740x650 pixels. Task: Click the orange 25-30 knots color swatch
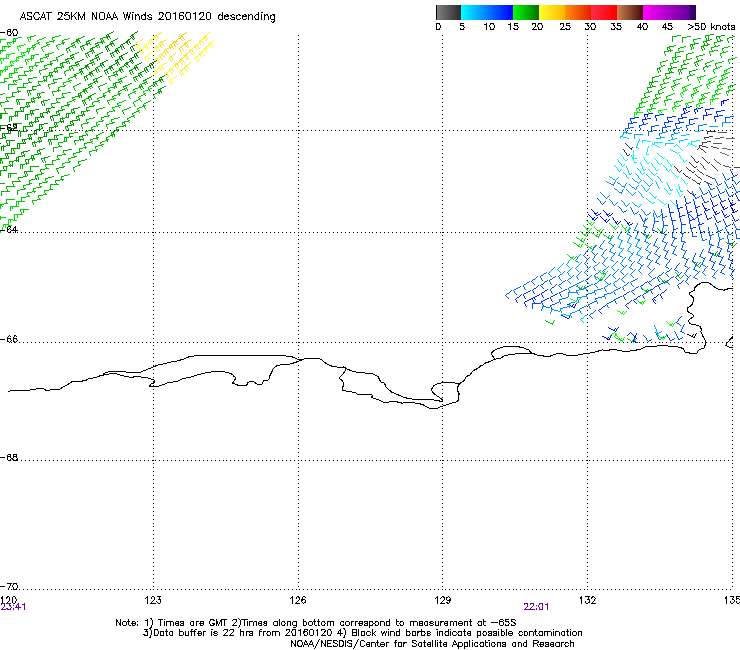pyautogui.click(x=578, y=12)
